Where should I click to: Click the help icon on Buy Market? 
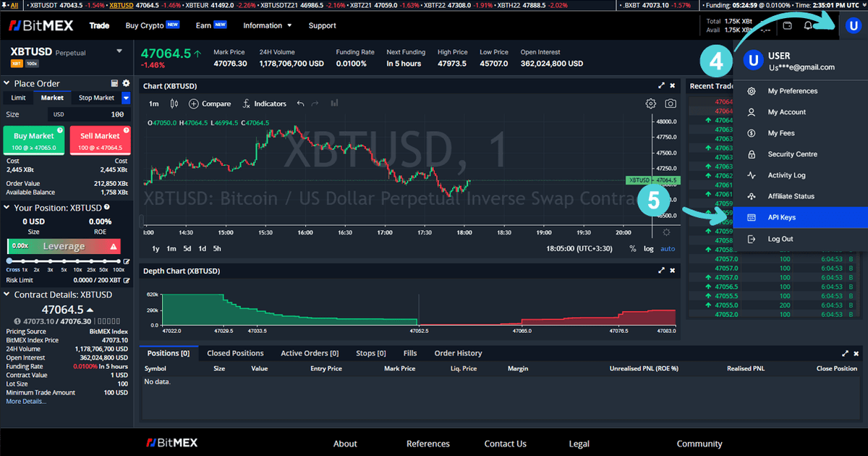(x=61, y=130)
